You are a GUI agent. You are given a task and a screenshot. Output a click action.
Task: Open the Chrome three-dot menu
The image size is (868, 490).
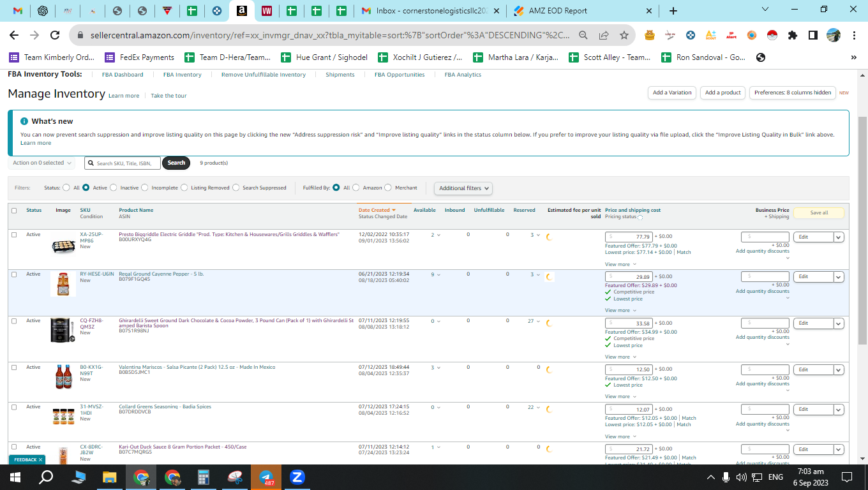tap(855, 35)
